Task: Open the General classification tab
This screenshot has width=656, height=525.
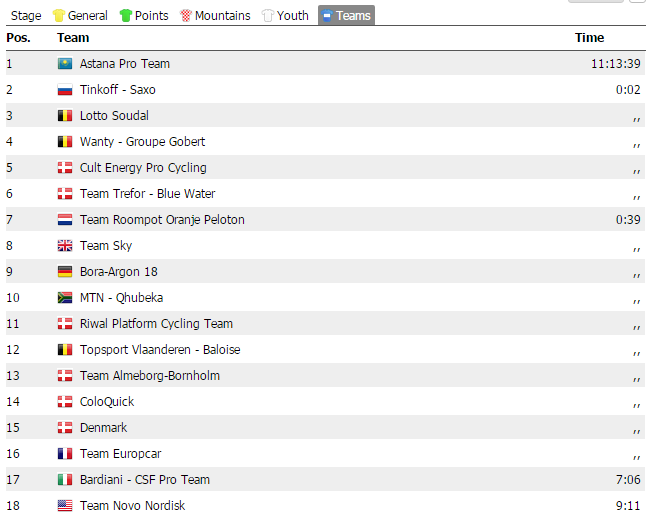Action: coord(80,16)
